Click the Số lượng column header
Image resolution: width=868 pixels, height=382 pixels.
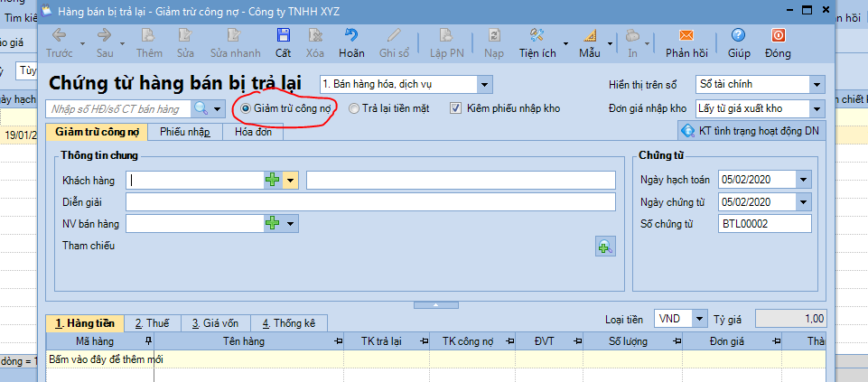coord(632,341)
